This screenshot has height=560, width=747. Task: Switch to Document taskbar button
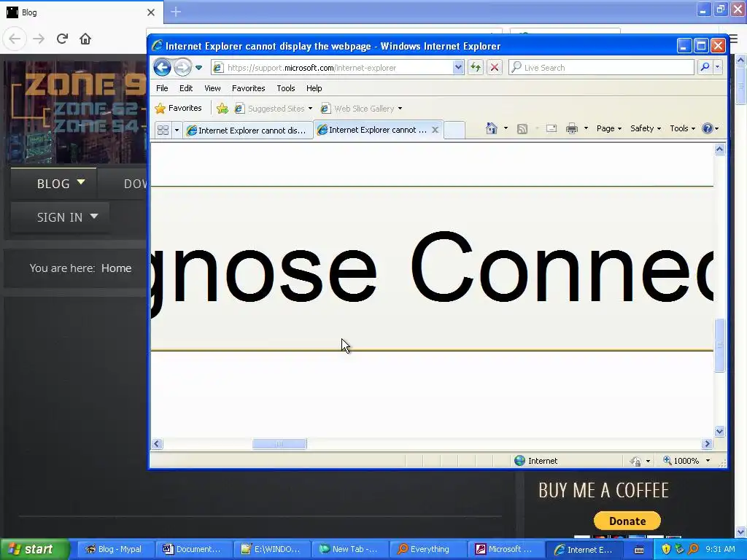(x=194, y=549)
